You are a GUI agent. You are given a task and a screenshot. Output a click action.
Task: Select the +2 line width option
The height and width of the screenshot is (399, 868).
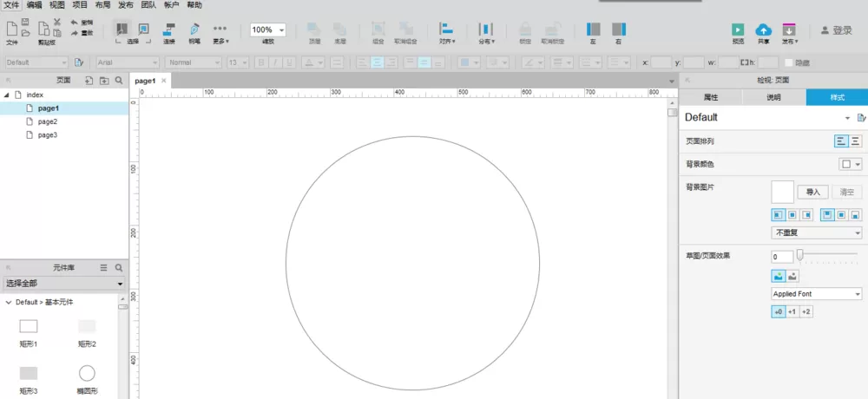pyautogui.click(x=806, y=312)
